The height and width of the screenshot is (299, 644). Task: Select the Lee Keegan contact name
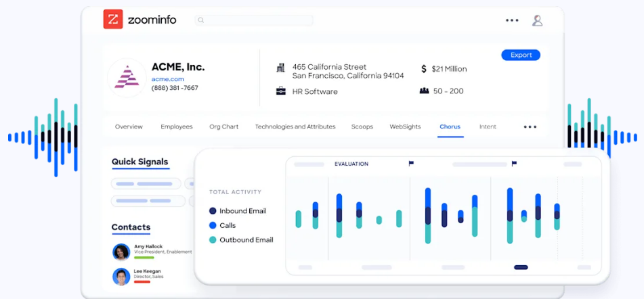(148, 271)
